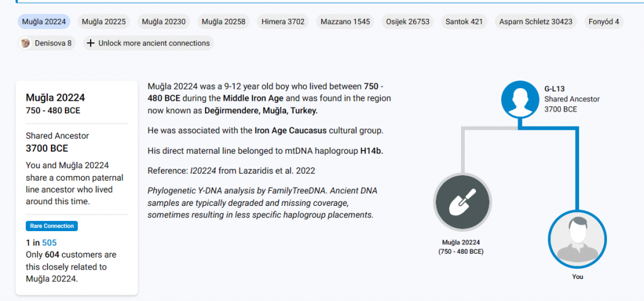Open the Mazzano 1545 connection
This screenshot has height=301, width=644.
point(345,22)
